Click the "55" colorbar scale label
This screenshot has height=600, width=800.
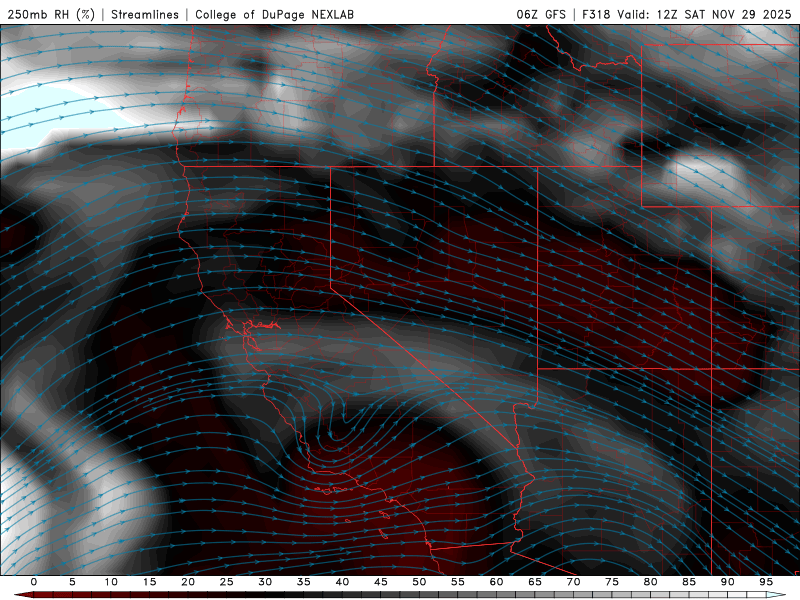(458, 582)
